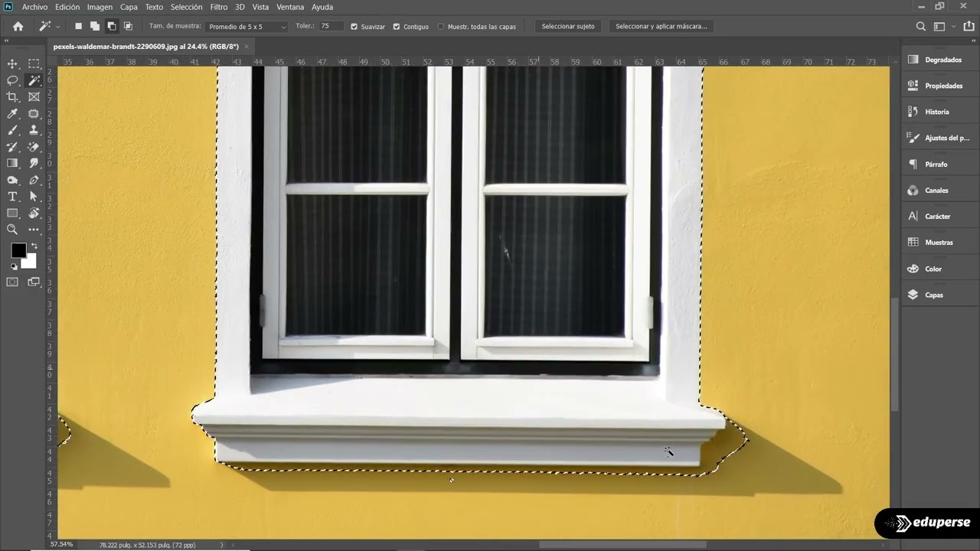Go to the Home screen
The width and height of the screenshot is (980, 551).
pyautogui.click(x=18, y=26)
